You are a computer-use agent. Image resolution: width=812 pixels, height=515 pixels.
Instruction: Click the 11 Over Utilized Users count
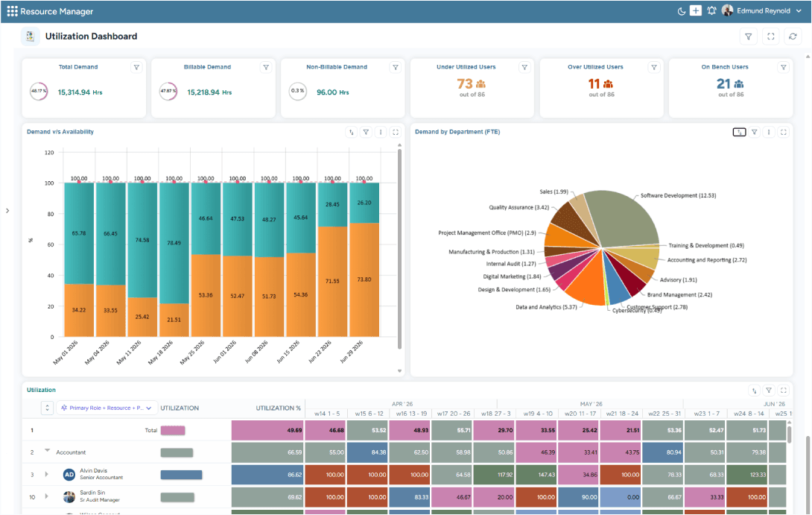594,83
